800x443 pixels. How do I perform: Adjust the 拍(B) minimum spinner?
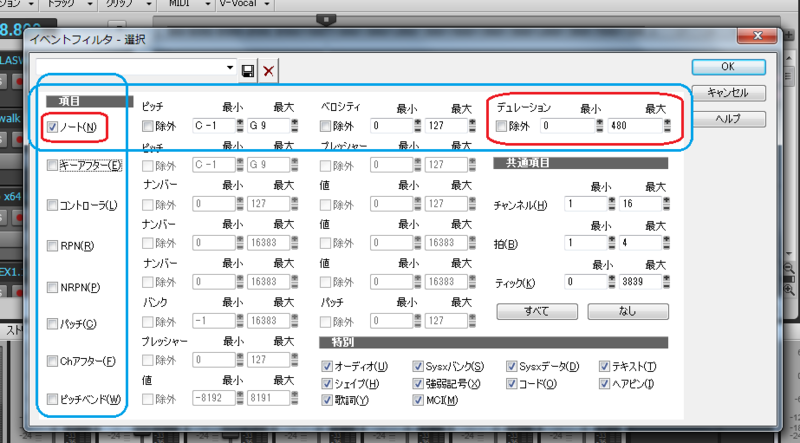tap(611, 242)
